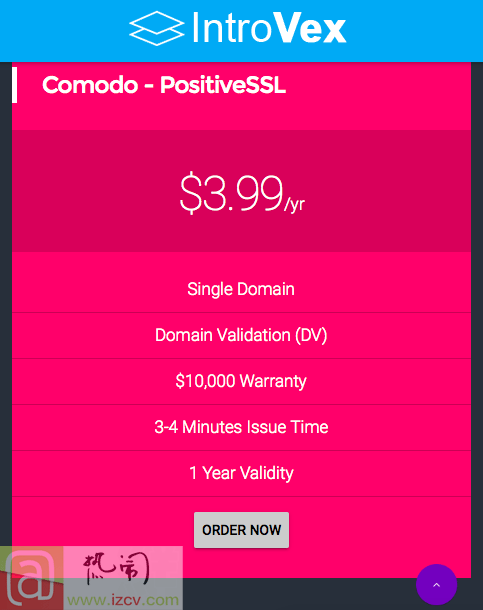Viewport: 483px width, 610px height.
Task: Select the Domain Validation (DV) row
Action: click(241, 335)
